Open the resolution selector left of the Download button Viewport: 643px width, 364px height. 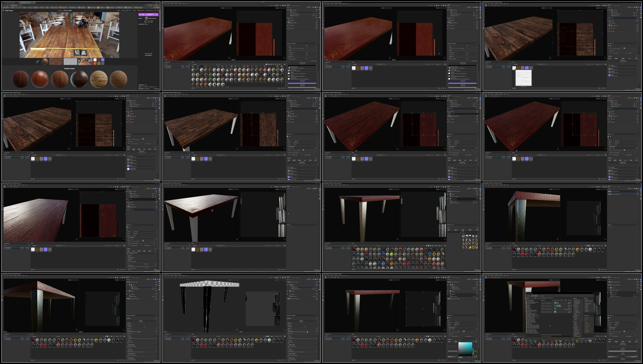(x=140, y=15)
